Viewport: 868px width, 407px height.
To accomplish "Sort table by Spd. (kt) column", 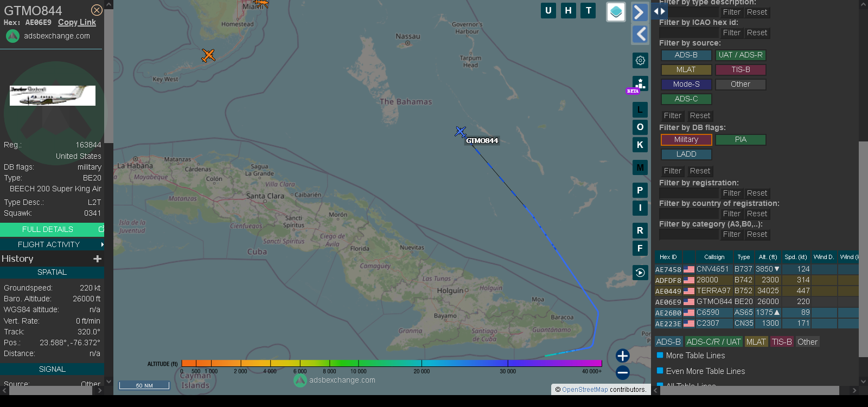I will click(x=796, y=257).
